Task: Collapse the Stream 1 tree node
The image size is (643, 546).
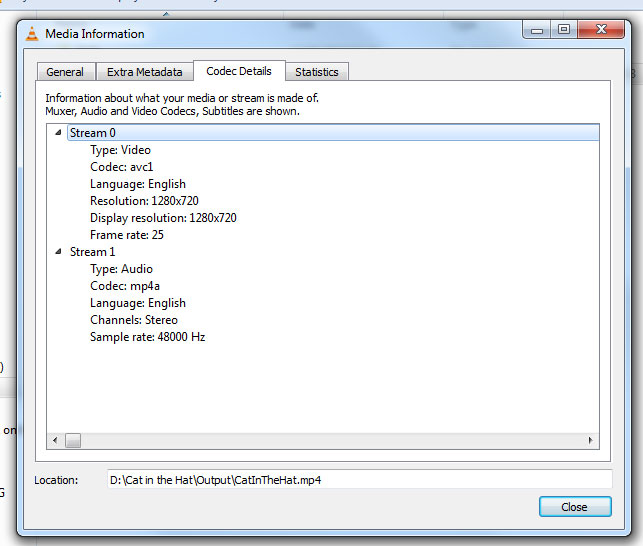Action: [x=58, y=251]
